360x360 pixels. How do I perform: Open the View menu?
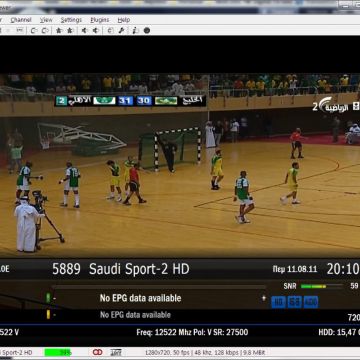46,20
